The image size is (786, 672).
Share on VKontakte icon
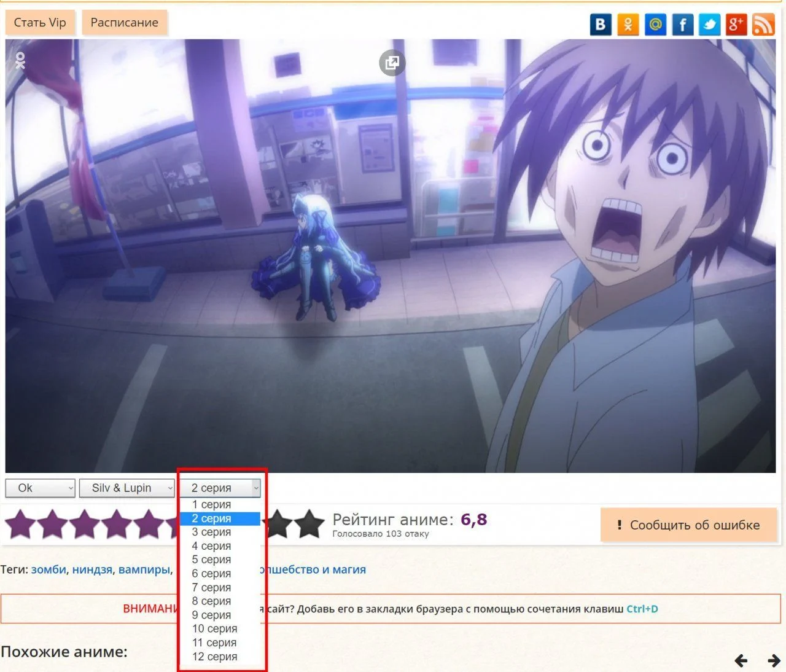tap(601, 25)
